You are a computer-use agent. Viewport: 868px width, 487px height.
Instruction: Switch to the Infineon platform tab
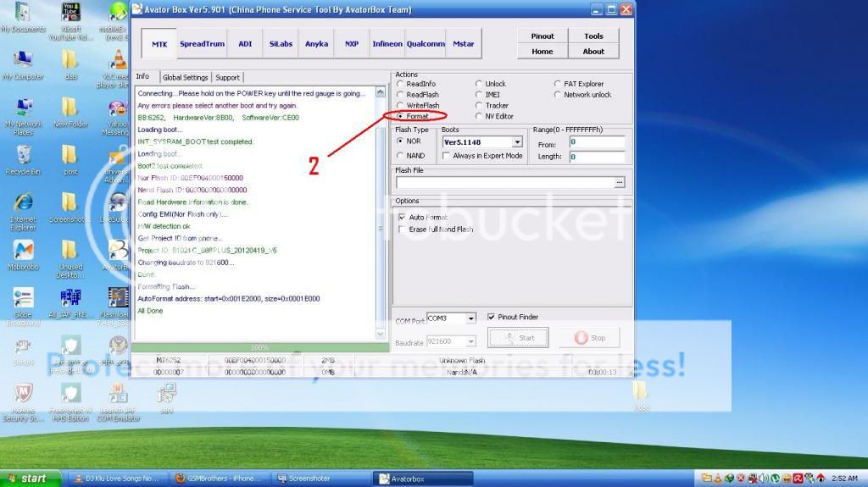(x=387, y=44)
